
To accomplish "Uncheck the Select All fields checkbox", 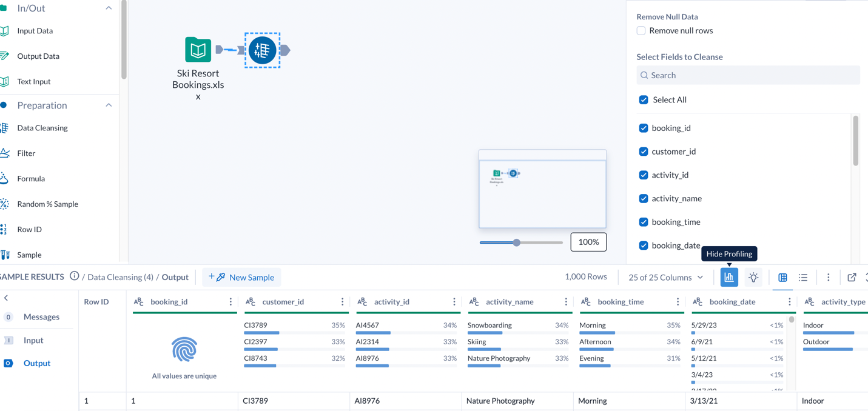I will [x=643, y=99].
